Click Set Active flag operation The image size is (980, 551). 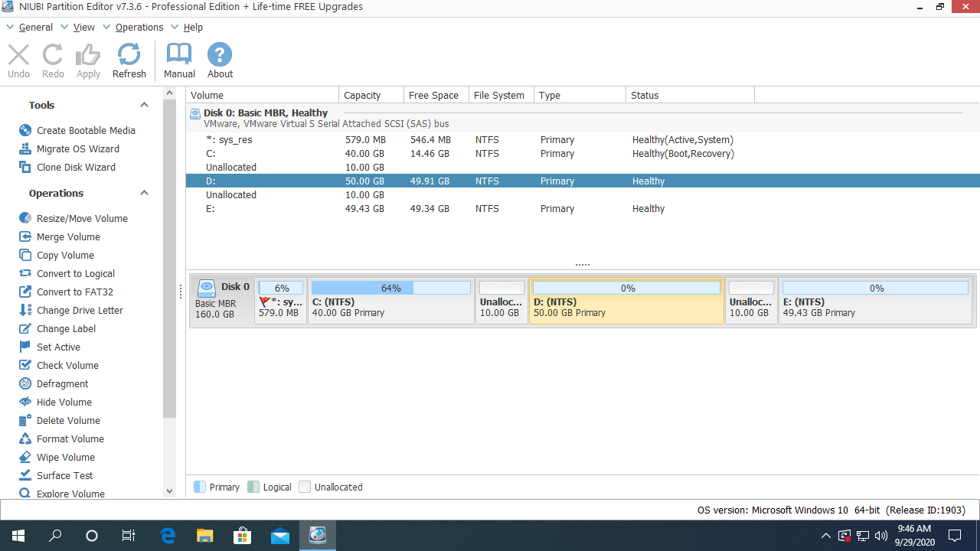(x=58, y=347)
